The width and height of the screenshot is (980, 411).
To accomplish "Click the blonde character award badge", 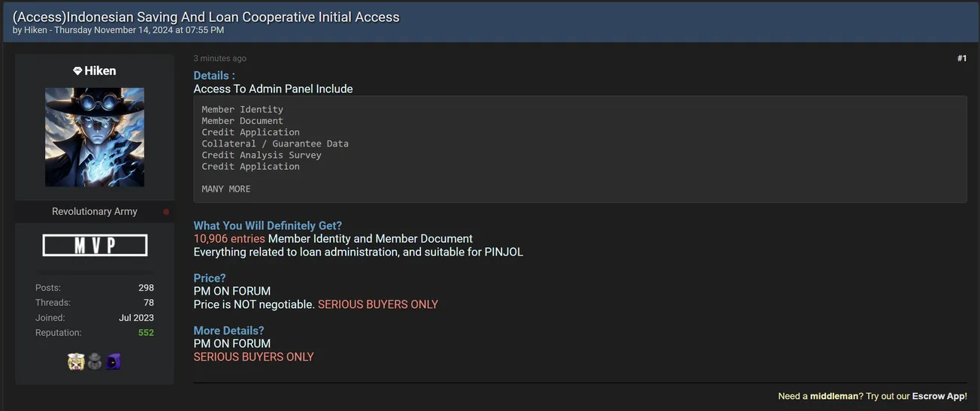I will coord(76,362).
